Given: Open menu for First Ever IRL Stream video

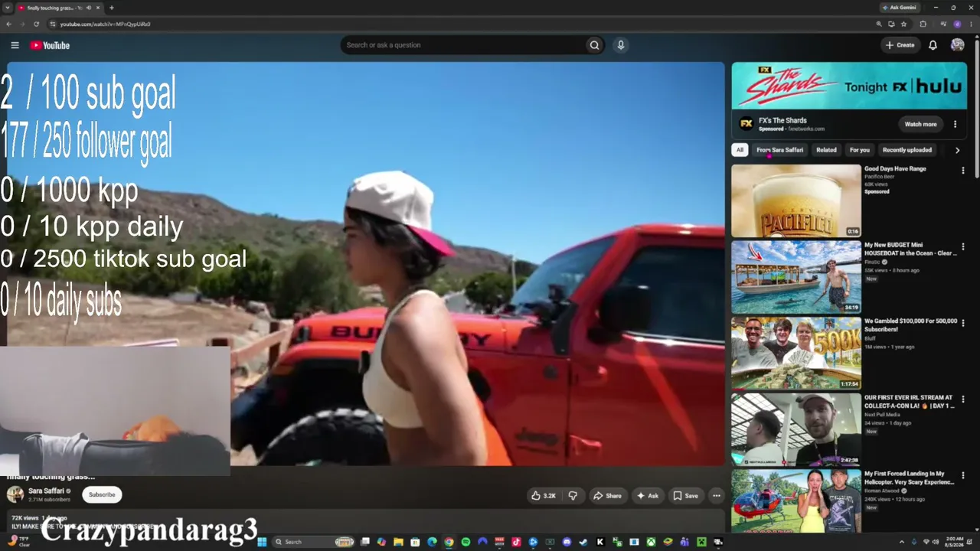Looking at the screenshot, I should [x=963, y=399].
